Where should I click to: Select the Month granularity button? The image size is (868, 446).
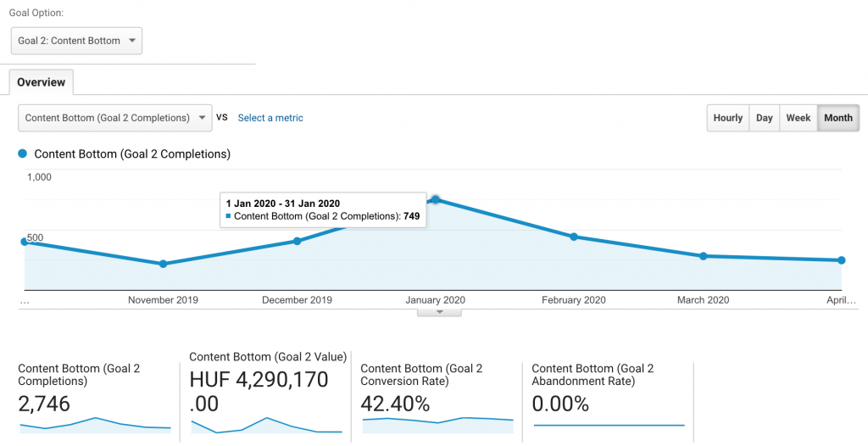coord(837,118)
